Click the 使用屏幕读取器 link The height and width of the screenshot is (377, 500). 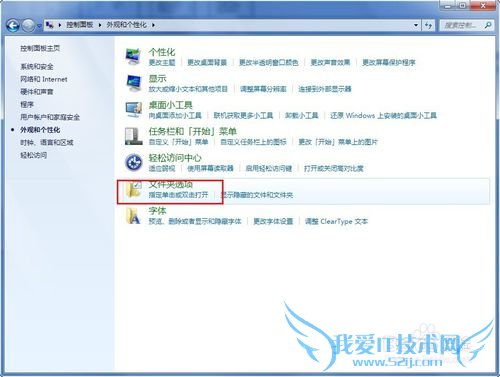pyautogui.click(x=210, y=168)
